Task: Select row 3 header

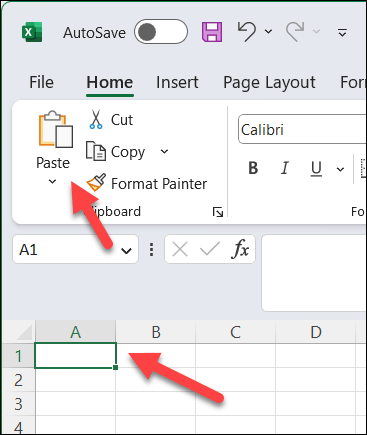Action: coord(19,404)
